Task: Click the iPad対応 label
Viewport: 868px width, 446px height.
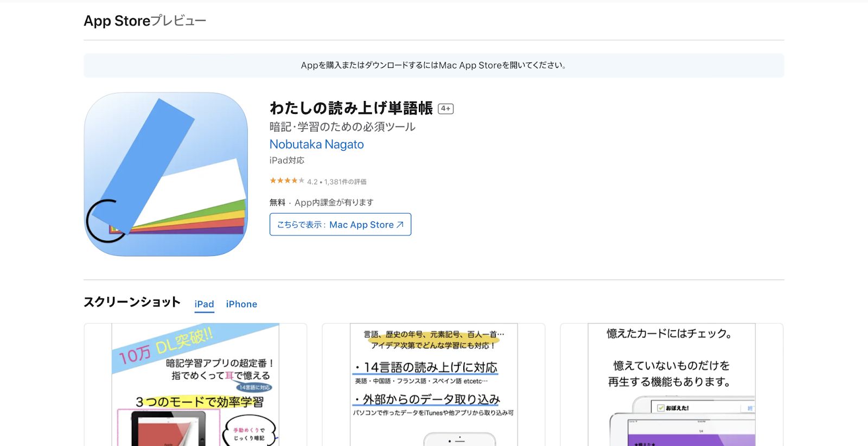Action: 287,161
